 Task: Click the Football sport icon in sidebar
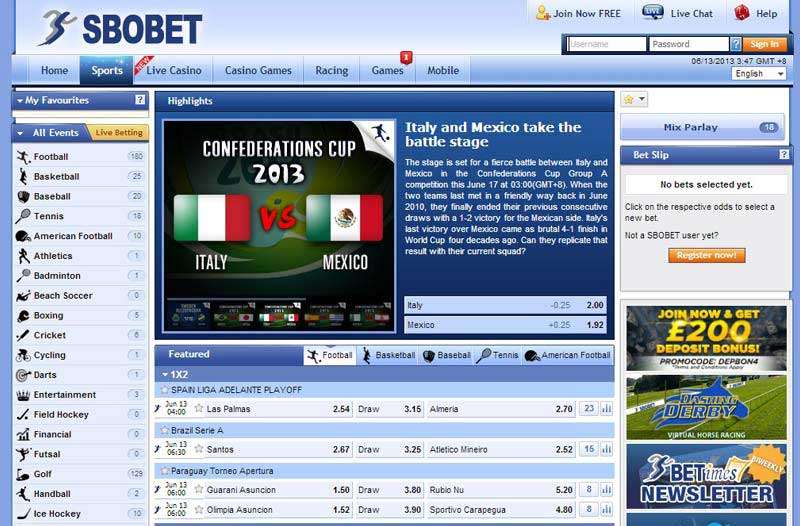[x=23, y=157]
